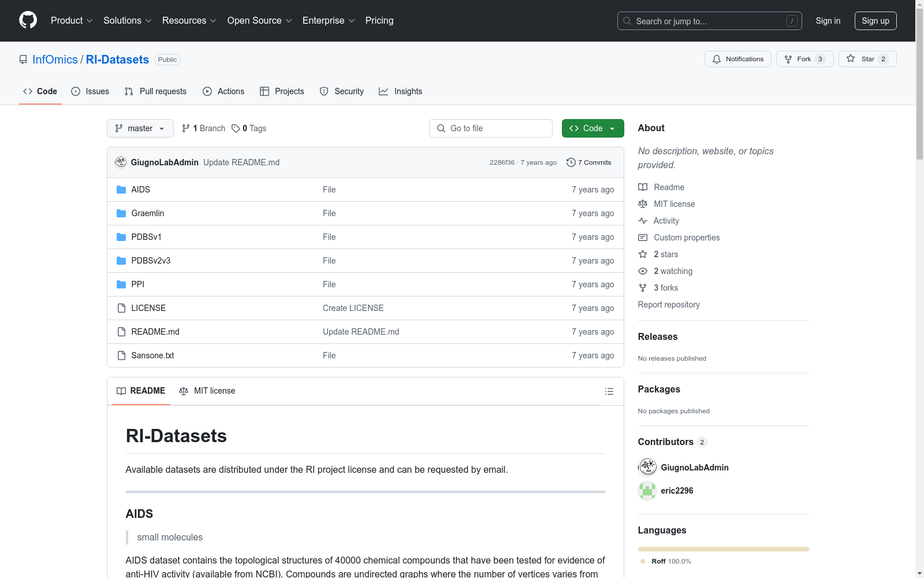924x578 pixels.
Task: Open the InfOmics organization link
Action: (55, 60)
